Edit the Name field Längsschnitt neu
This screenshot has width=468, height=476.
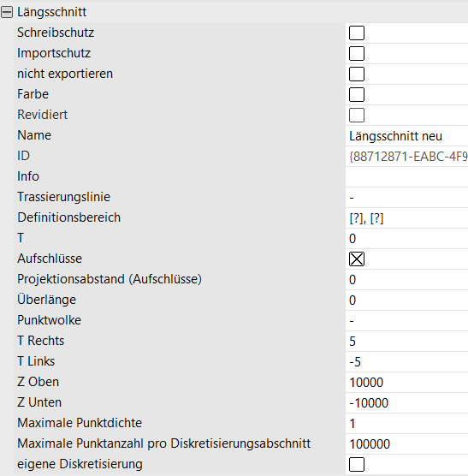[406, 136]
